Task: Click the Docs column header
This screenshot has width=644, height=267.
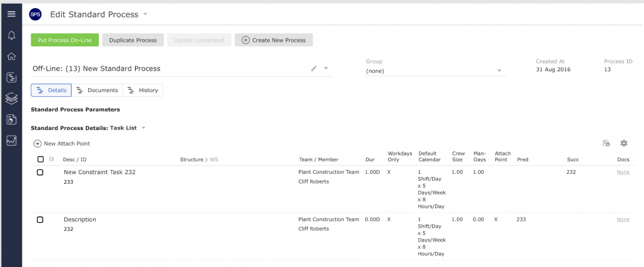Action: (x=623, y=159)
